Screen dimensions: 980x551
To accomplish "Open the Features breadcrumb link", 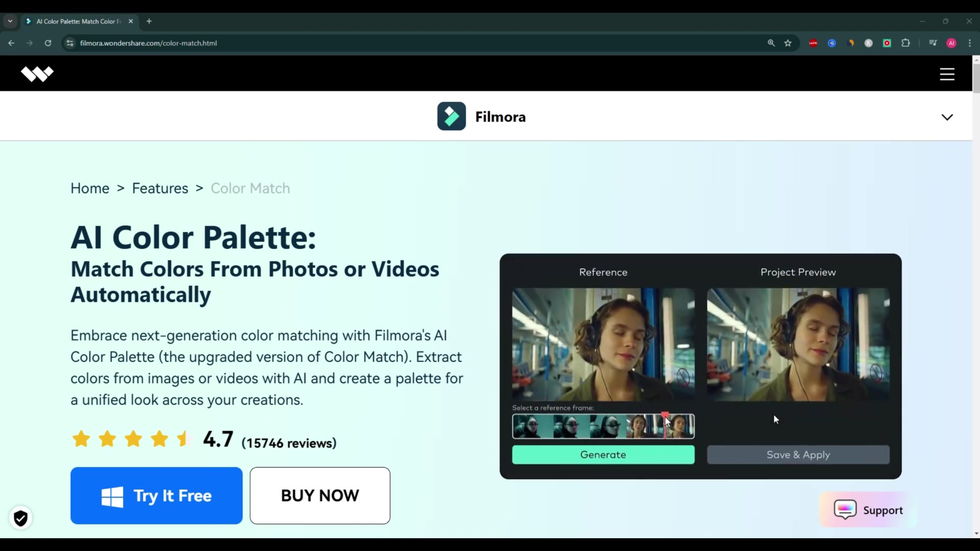I will click(x=160, y=188).
